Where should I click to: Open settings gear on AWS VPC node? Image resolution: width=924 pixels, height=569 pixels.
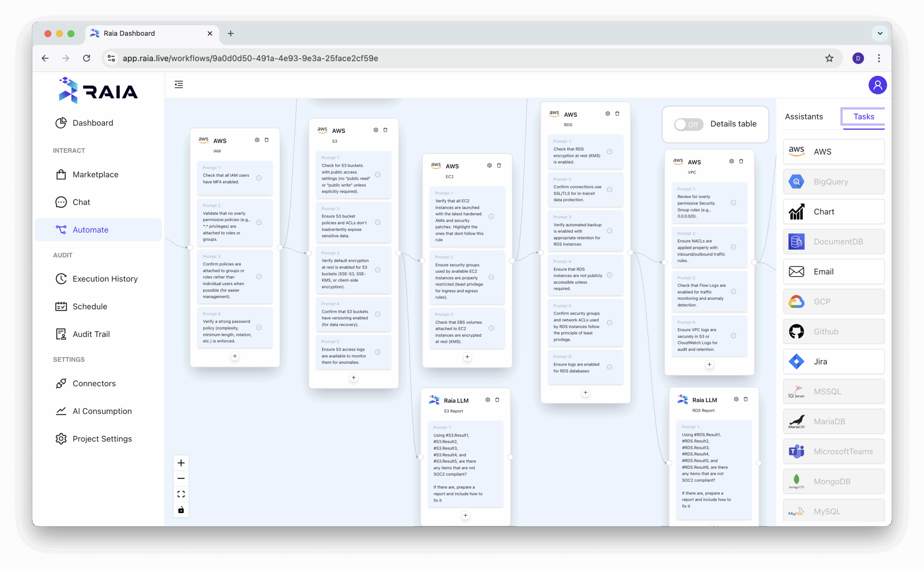731,161
